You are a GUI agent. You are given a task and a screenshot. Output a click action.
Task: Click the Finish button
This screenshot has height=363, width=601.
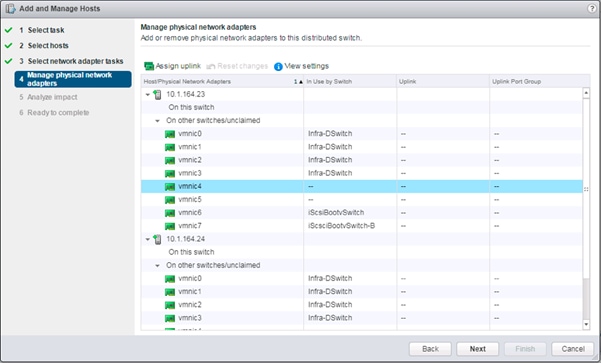(x=525, y=349)
